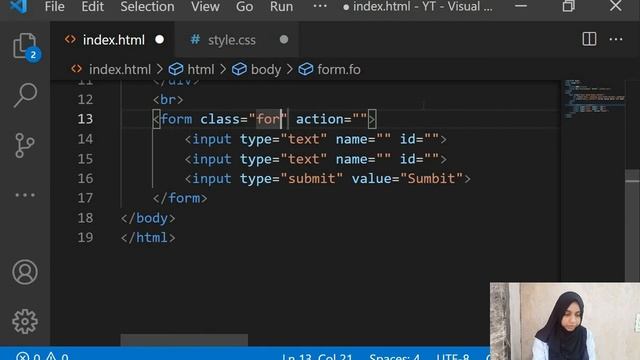Click the VS Code logo icon
This screenshot has width=640, height=360.
point(18,6)
